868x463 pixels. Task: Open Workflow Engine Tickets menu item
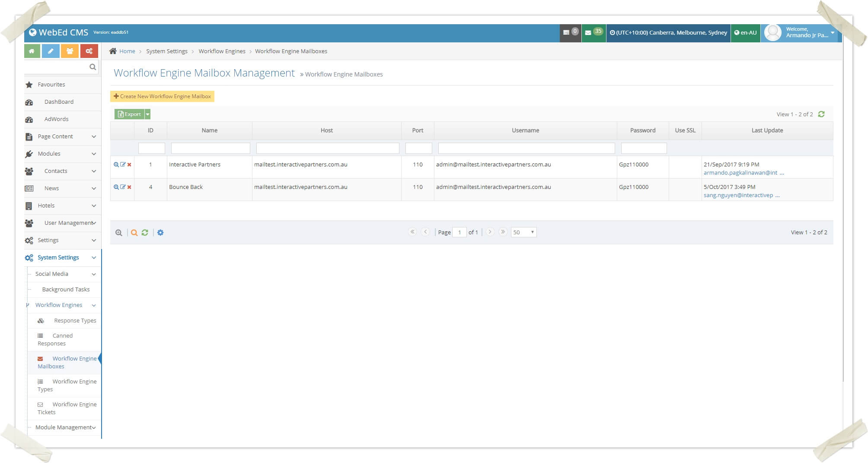(67, 408)
